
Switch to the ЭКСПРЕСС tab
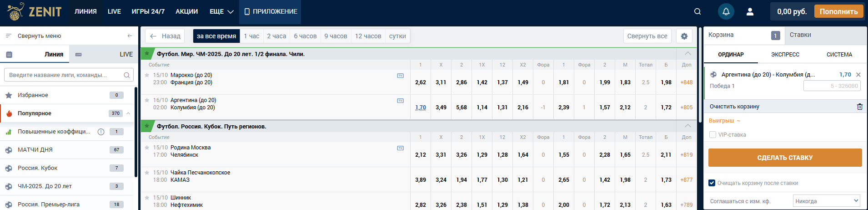pyautogui.click(x=785, y=55)
